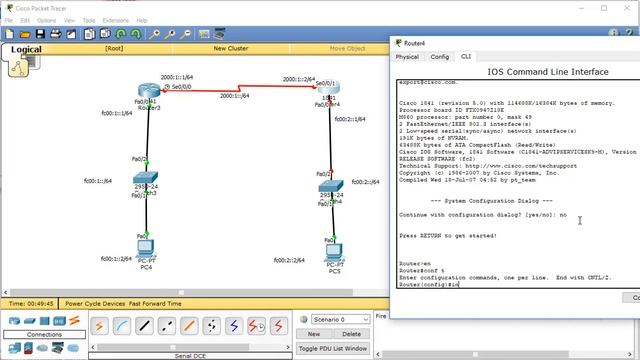Switch to the Physical tab in Router4
Image resolution: width=640 pixels, height=360 pixels.
[x=407, y=57]
